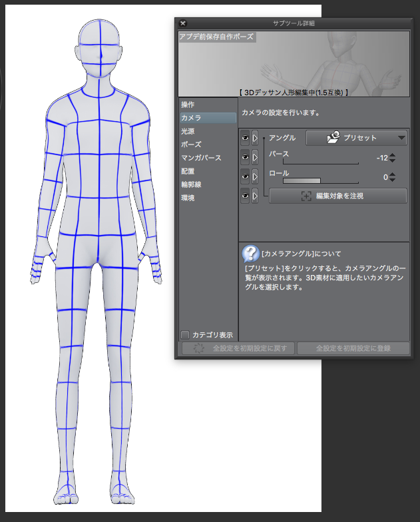The width and height of the screenshot is (420, 522).
Task: Click 編集対象を注視 button
Action: (338, 196)
